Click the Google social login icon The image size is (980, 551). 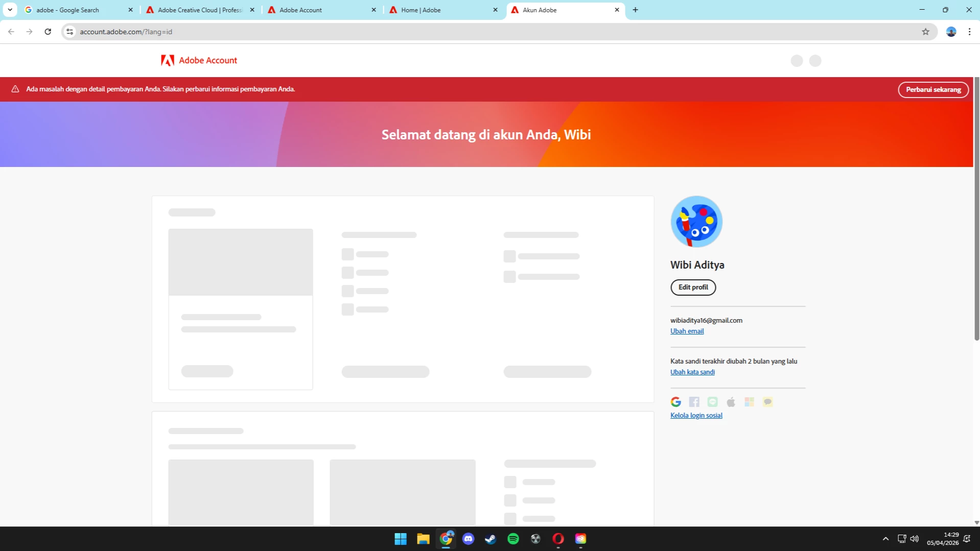[x=675, y=402]
